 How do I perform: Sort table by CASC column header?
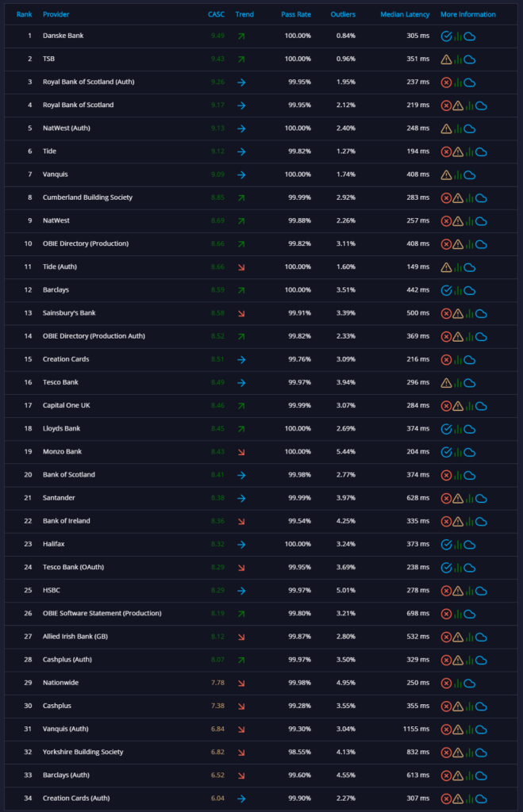[216, 14]
